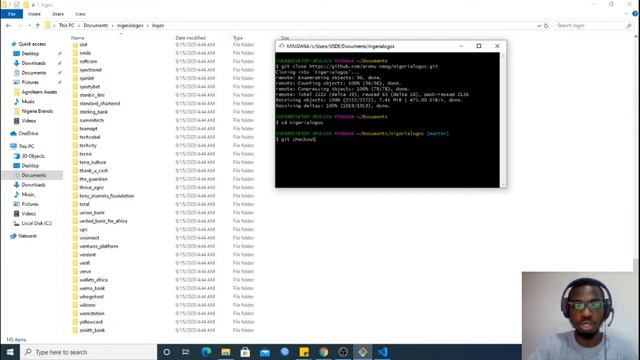Image resolution: width=640 pixels, height=360 pixels.
Task: Click inside the MINGW64 terminal prompt area
Action: pos(387,120)
